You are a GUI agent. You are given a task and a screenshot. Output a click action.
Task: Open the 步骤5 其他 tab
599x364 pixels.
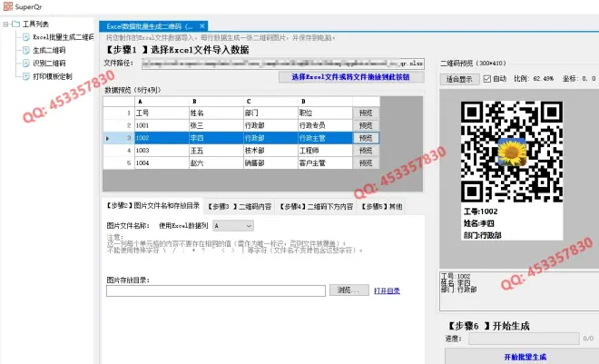pyautogui.click(x=382, y=206)
